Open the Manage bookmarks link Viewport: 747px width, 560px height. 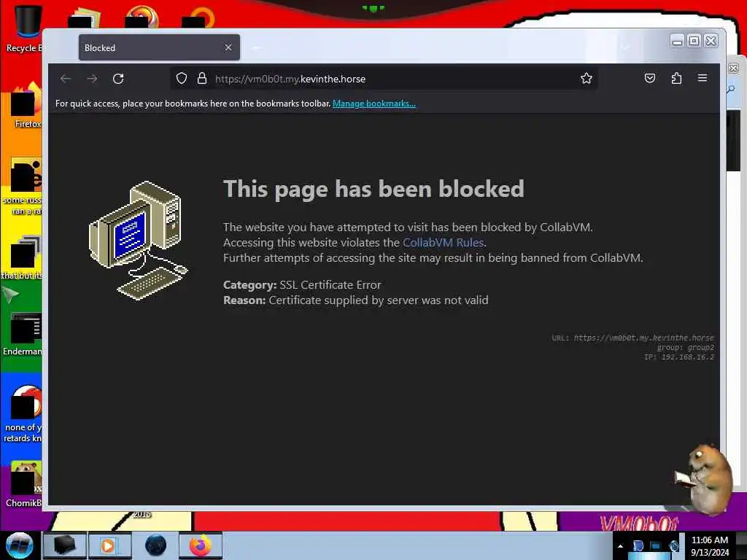pos(374,104)
